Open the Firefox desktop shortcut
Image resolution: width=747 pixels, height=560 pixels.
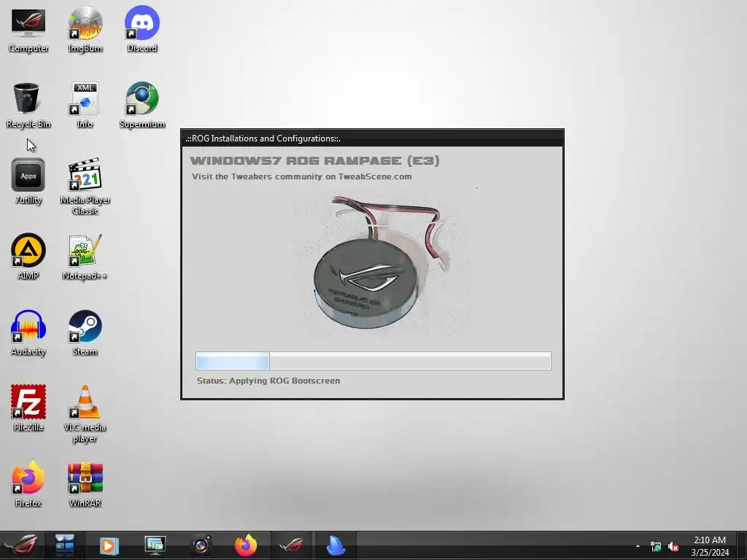pyautogui.click(x=28, y=484)
